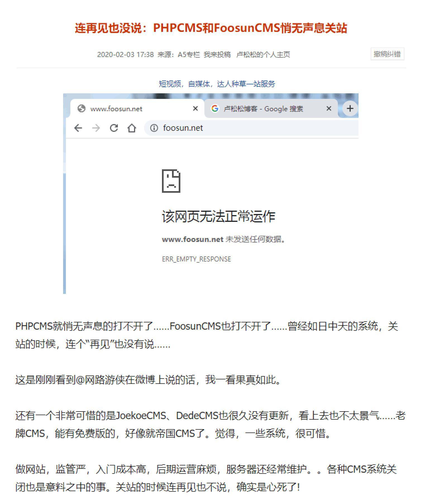Screen dimensions: 430x504
Task: Click the paragraph starting 做网站，监管严
Action: point(206,478)
